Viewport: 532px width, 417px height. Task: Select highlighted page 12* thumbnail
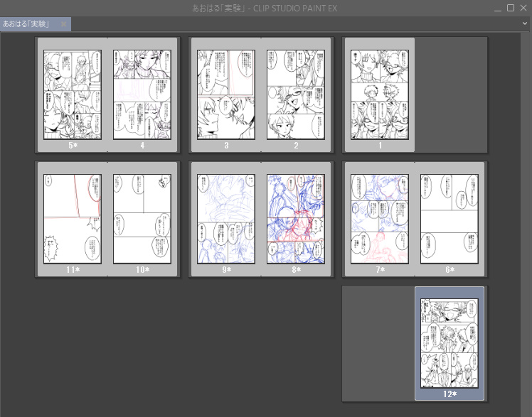(449, 343)
